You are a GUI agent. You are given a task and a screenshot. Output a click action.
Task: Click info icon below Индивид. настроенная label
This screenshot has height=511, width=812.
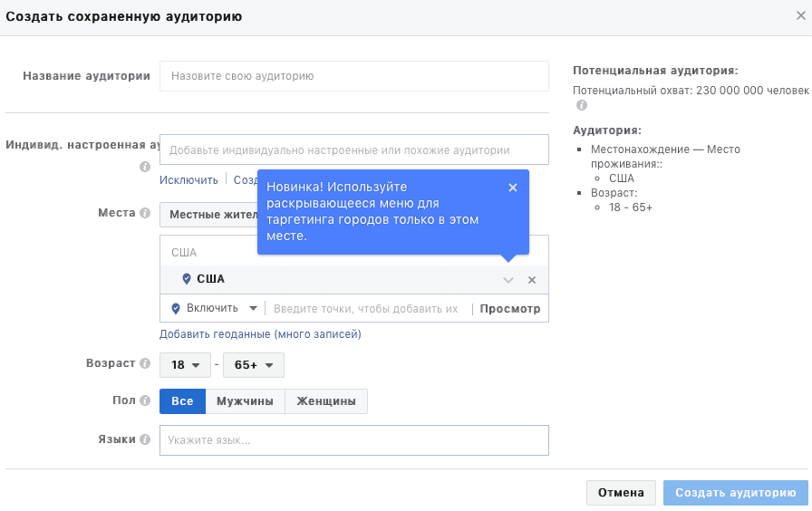[145, 167]
